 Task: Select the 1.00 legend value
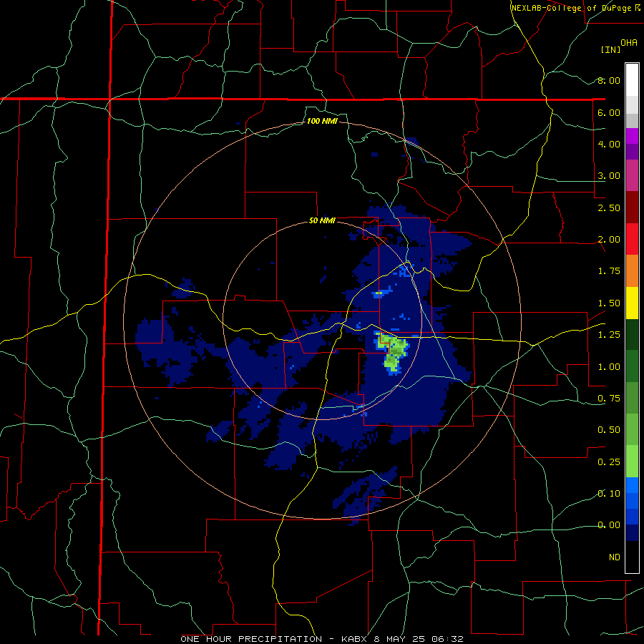[609, 367]
